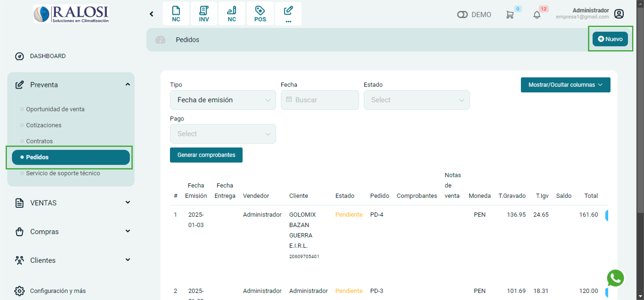Open the POS shortcut icon
The height and width of the screenshot is (300, 644).
pos(260,14)
